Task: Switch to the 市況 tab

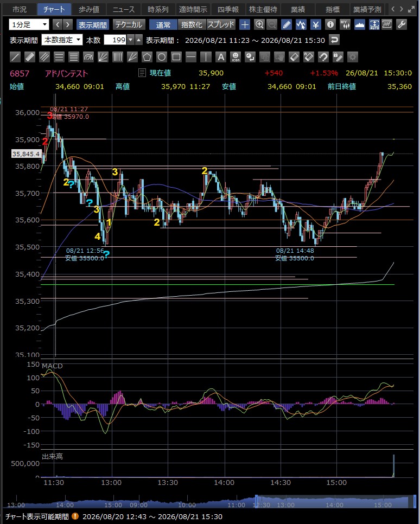Action: click(x=20, y=10)
